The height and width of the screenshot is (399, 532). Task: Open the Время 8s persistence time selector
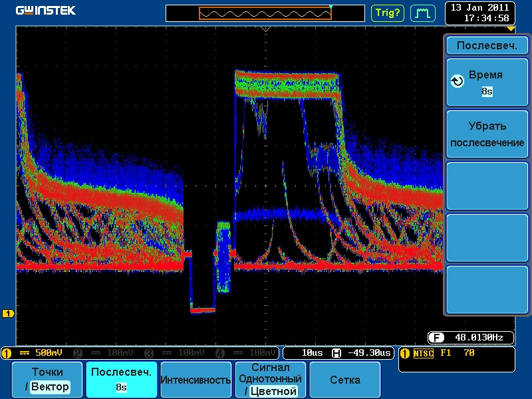coord(486,82)
